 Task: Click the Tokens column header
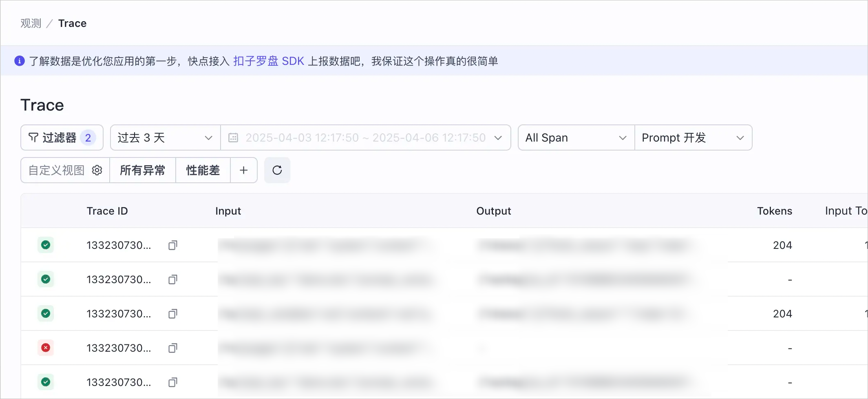[775, 211]
